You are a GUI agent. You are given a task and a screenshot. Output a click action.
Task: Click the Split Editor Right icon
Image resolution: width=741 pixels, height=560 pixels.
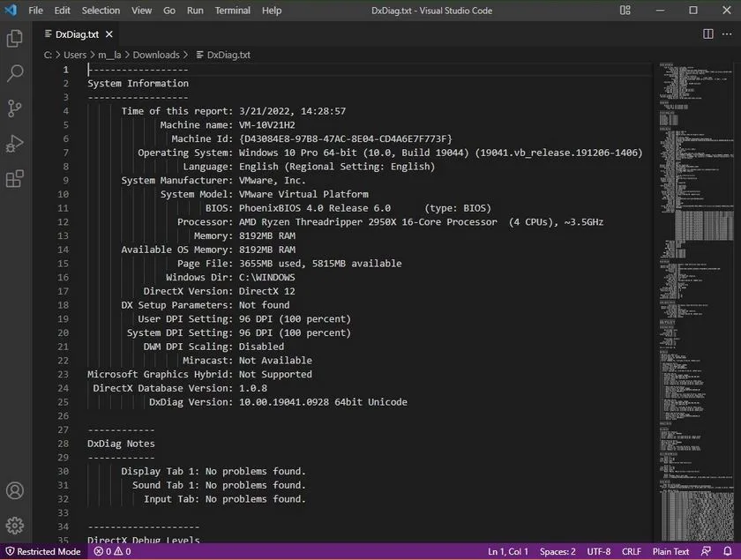[707, 34]
